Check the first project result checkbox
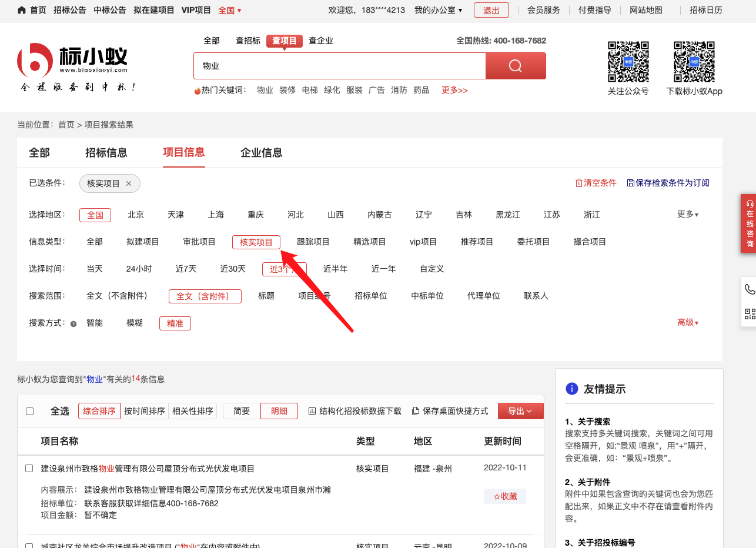Viewport: 756px width, 548px height. pyautogui.click(x=29, y=469)
